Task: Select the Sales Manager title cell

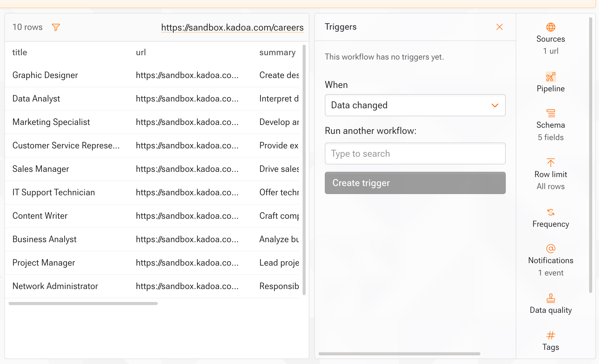Action: click(x=40, y=169)
